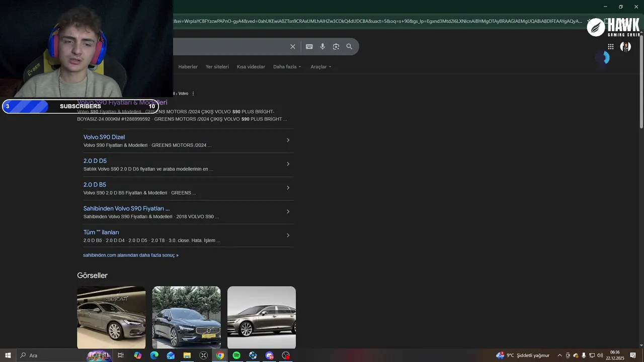644x362 pixels.
Task: Open the Windows Start menu
Action: [x=8, y=355]
